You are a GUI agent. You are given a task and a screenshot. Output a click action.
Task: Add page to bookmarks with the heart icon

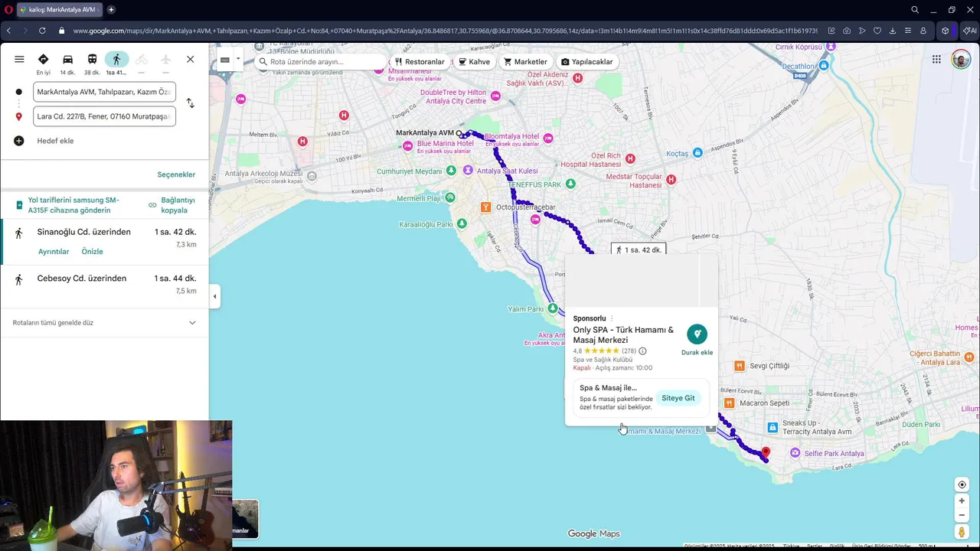[877, 31]
